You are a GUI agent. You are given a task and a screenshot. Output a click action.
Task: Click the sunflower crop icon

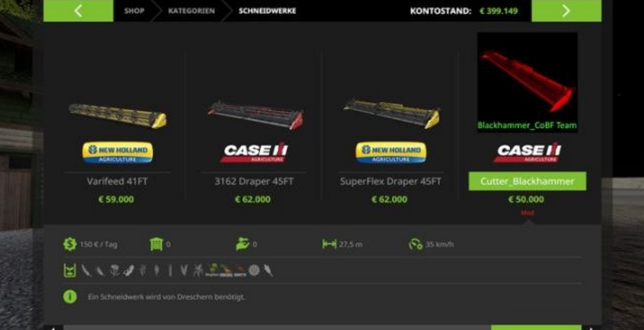[254, 270]
